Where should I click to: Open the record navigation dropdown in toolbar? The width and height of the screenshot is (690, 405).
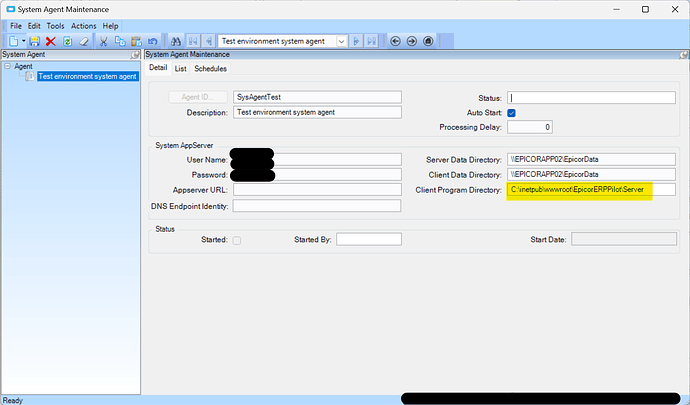[x=341, y=41]
